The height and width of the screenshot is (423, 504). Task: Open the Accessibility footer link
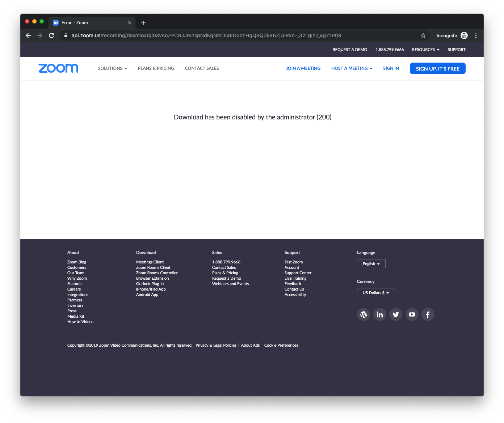point(295,295)
